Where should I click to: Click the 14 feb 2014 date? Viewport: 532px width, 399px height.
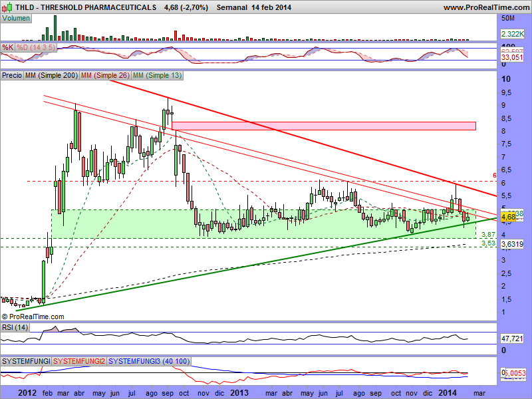(x=271, y=7)
